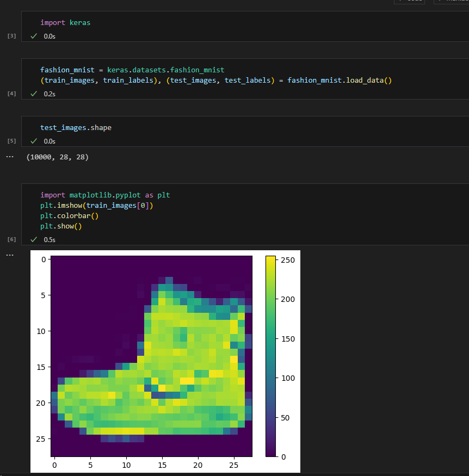The height and width of the screenshot is (476, 469).
Task: Click the 'plt.colorbar()' code line
Action: click(x=69, y=216)
